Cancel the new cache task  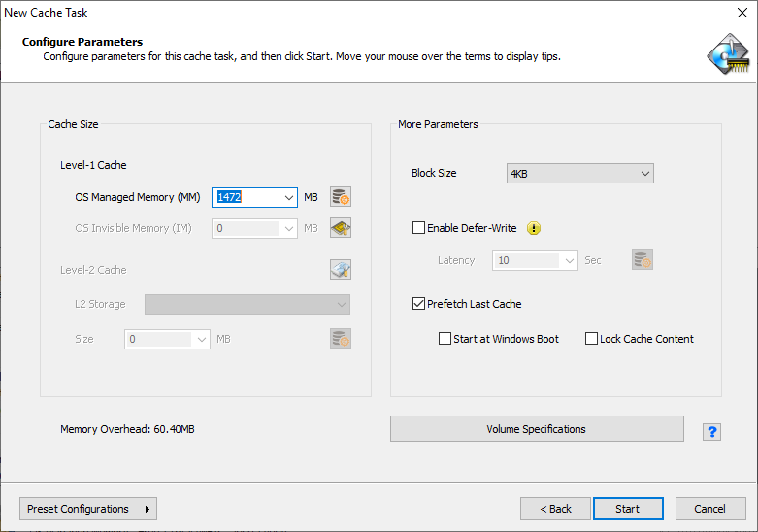point(709,509)
